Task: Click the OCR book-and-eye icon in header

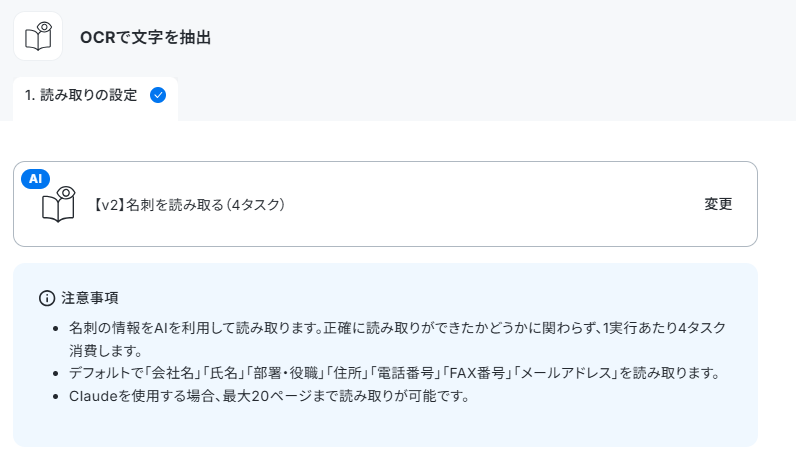Action: pos(38,36)
